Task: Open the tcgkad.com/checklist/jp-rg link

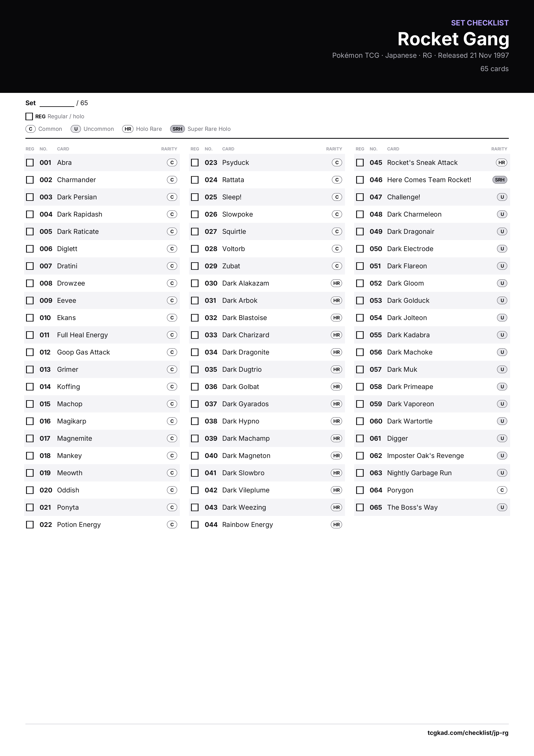Action: (x=468, y=733)
